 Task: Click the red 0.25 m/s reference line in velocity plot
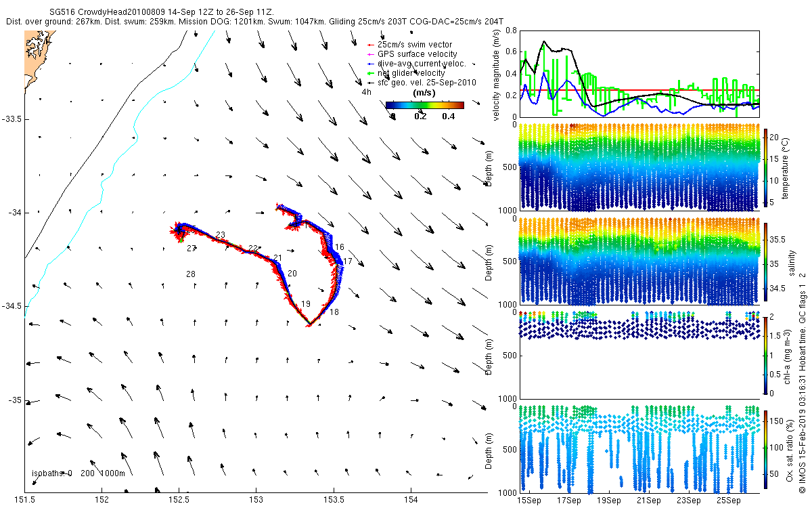(638, 90)
